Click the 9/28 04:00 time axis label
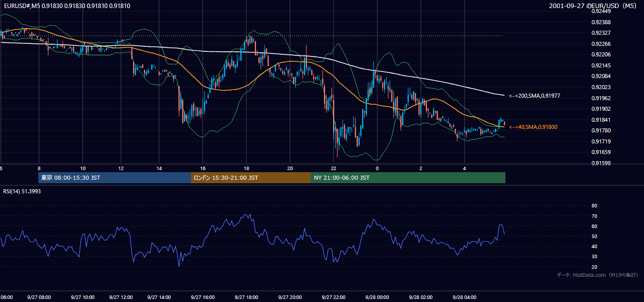Screen dimensions: 644x302 pyautogui.click(x=464, y=297)
